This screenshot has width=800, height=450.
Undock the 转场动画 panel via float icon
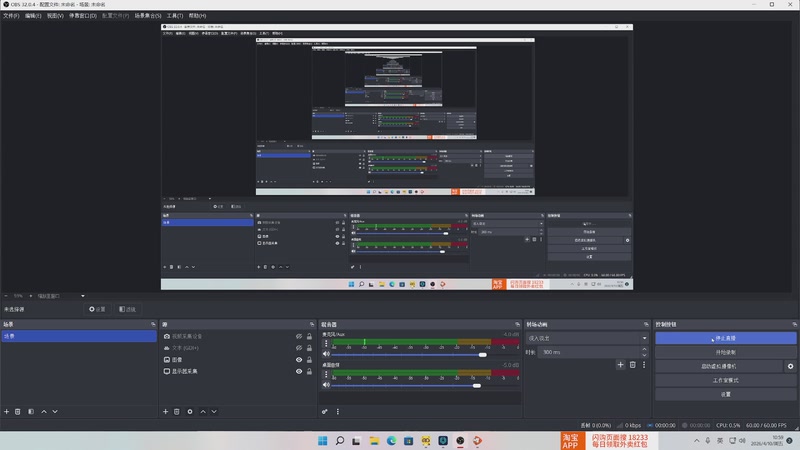(x=646, y=324)
